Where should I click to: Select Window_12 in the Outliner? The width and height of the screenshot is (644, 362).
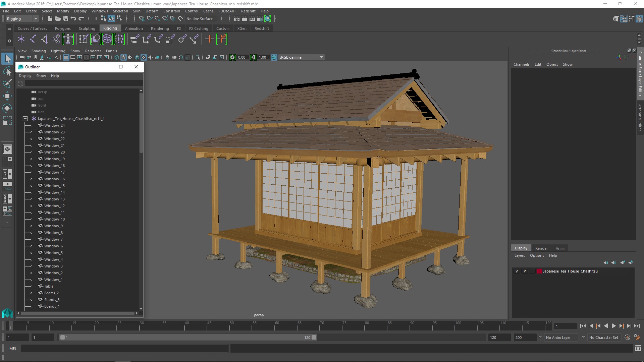pos(54,206)
